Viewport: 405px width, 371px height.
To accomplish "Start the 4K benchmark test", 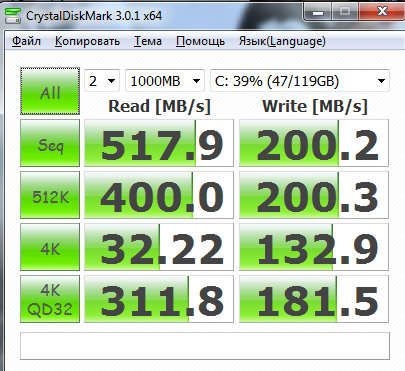I will [50, 247].
